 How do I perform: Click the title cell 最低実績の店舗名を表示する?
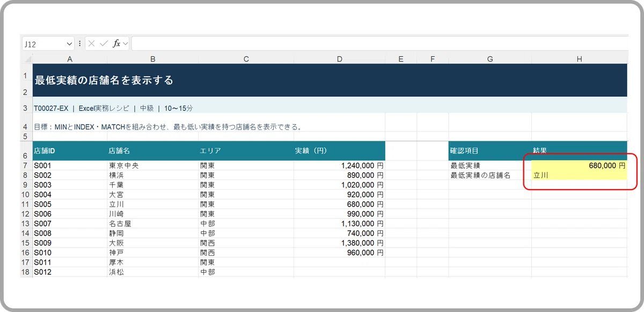coord(330,80)
